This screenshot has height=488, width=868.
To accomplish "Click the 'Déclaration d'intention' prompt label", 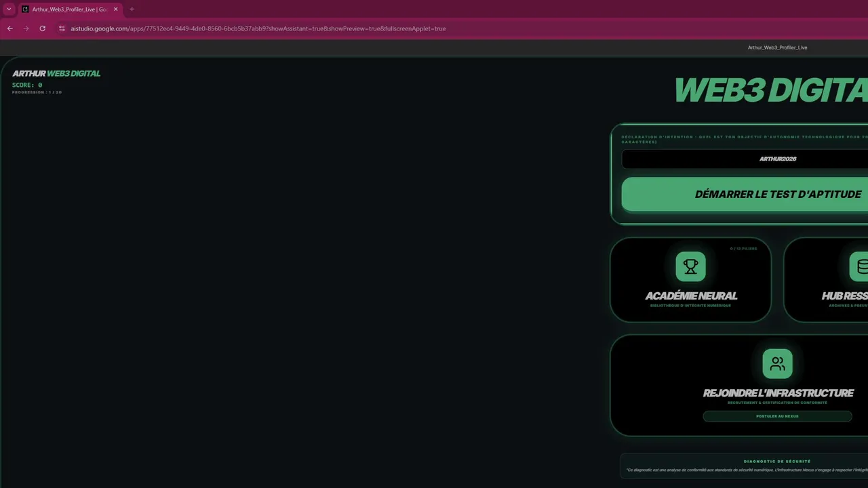I will pyautogui.click(x=745, y=139).
